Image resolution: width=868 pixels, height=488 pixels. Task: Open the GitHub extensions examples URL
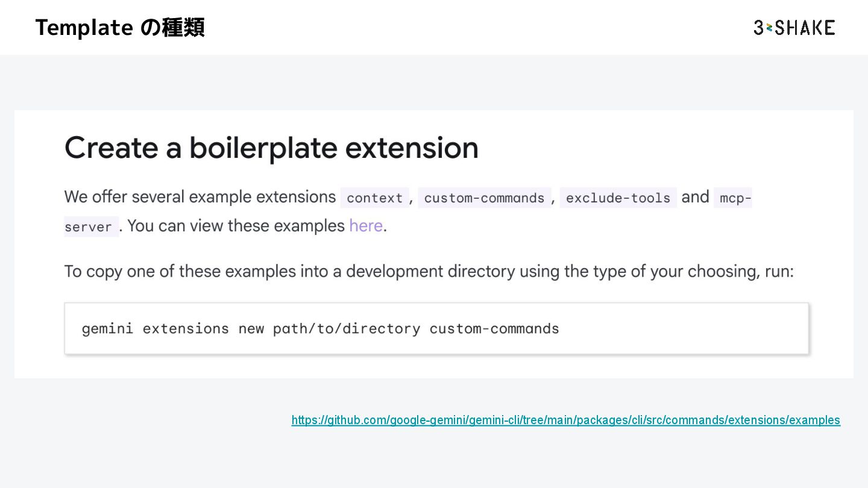[x=565, y=420]
